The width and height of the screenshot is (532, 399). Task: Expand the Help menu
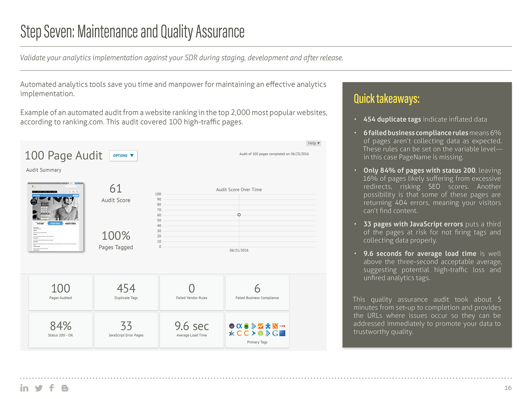pyautogui.click(x=314, y=143)
